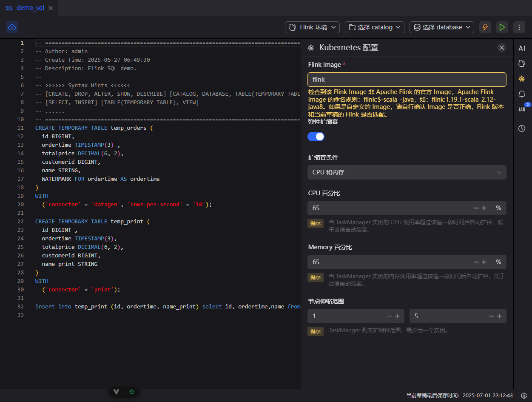Open the 选择 catalog dropdown
Screen dimensions: 532x402
point(375,27)
